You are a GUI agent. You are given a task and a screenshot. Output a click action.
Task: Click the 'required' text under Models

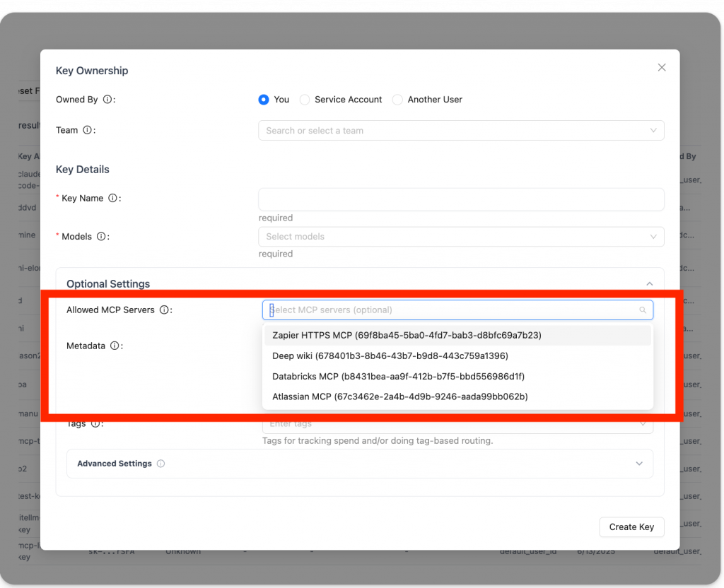(x=276, y=254)
